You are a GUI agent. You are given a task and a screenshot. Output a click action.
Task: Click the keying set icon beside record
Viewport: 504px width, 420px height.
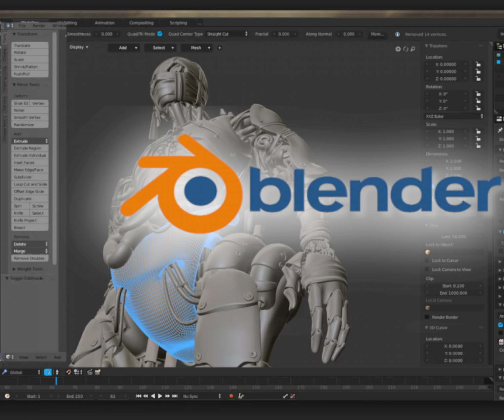click(x=241, y=396)
